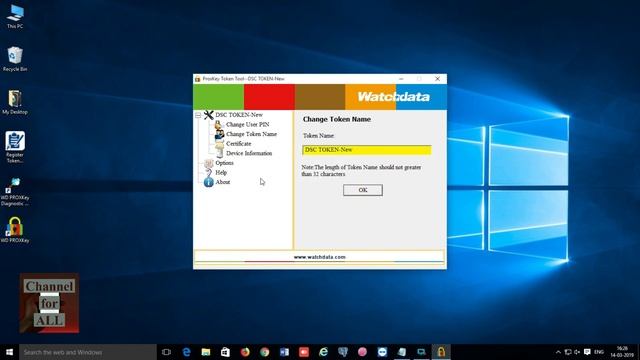Click the Help question mark icon
Viewport: 640px width, 360px height.
[209, 173]
